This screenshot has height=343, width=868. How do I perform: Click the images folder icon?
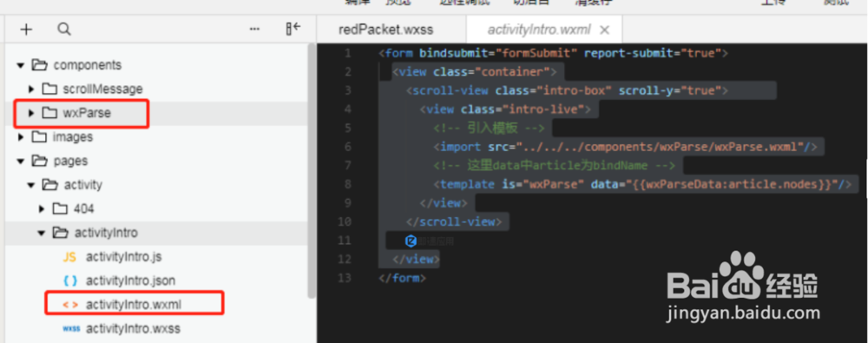point(39,136)
